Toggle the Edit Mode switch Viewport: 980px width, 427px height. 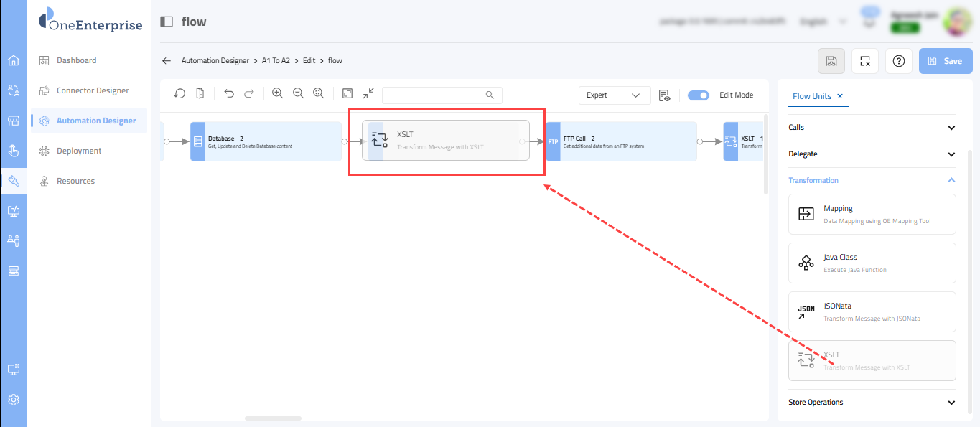pos(698,95)
